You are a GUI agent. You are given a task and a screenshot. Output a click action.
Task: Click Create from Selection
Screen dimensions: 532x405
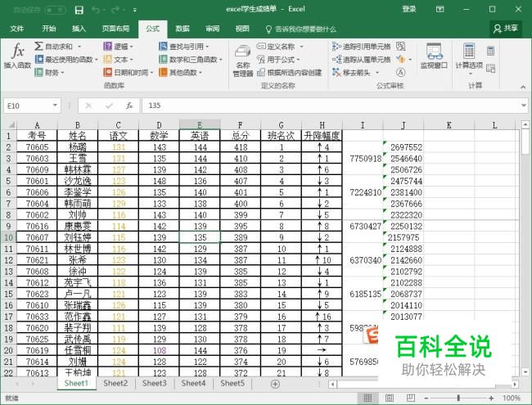click(290, 73)
